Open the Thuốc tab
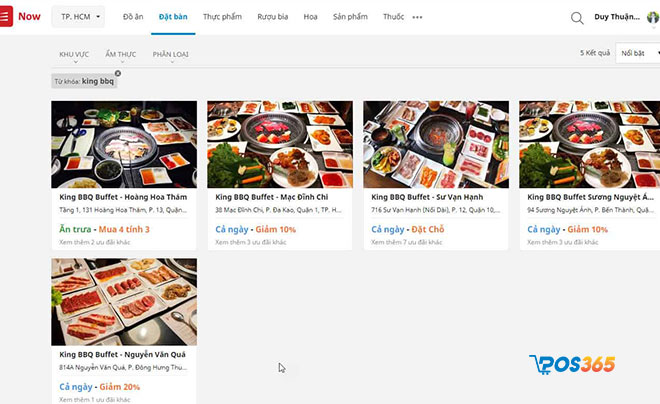Screen dimensions: 660x404 [x=394, y=17]
